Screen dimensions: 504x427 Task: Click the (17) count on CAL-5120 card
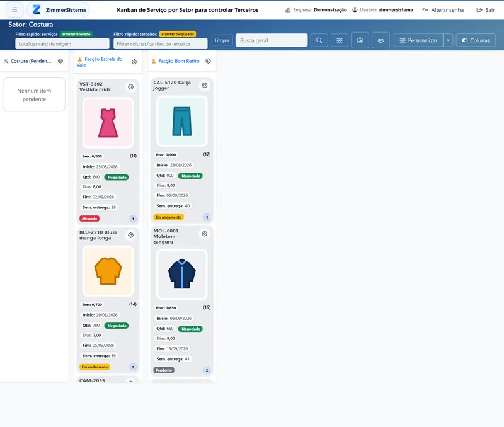tap(207, 154)
